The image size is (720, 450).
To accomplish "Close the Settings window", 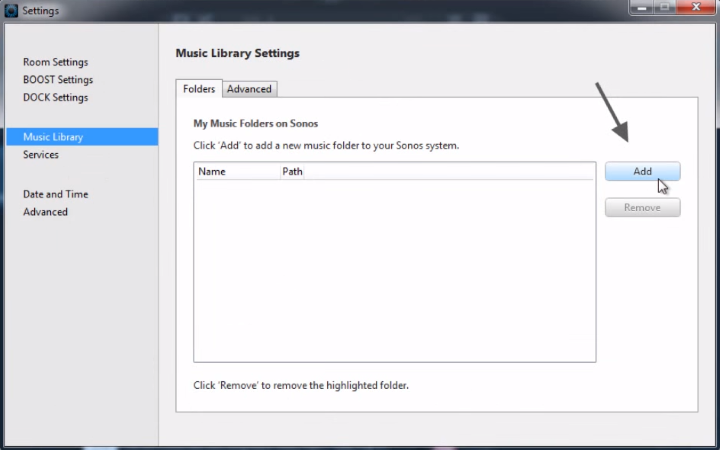I will [697, 7].
